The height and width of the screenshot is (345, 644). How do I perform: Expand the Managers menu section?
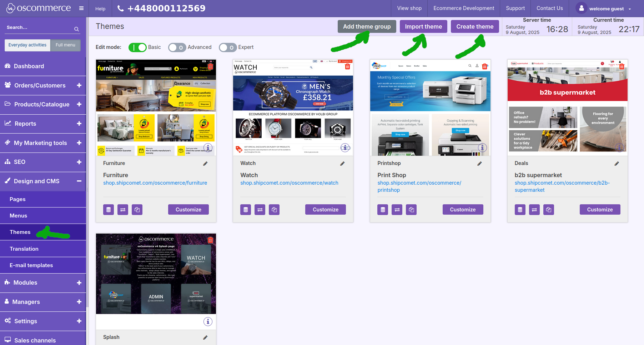pyautogui.click(x=79, y=302)
